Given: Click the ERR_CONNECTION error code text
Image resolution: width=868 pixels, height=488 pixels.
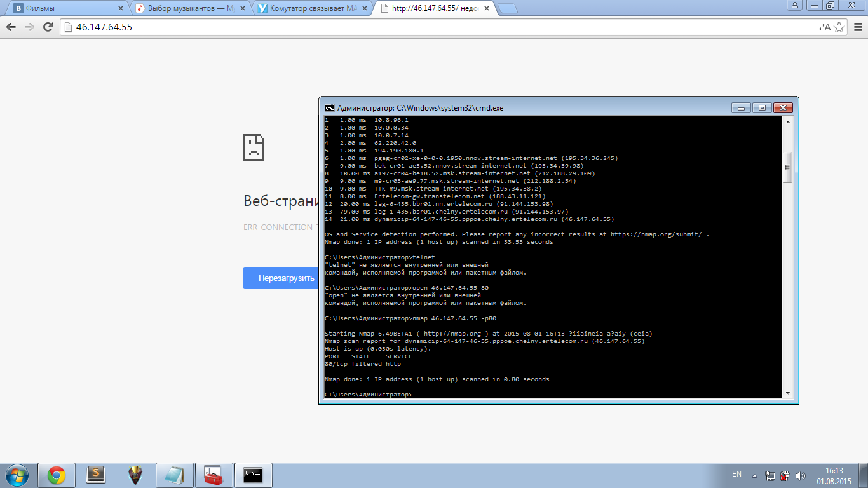Looking at the screenshot, I should (281, 227).
